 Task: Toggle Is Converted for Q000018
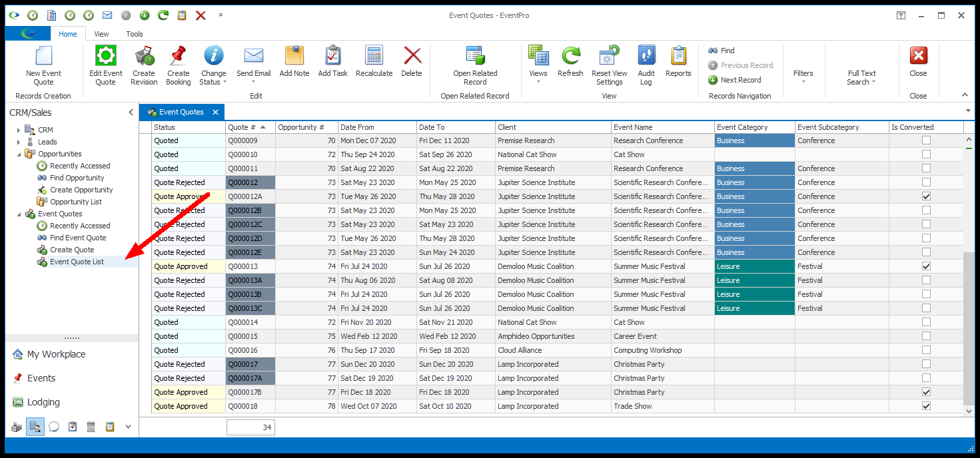(926, 406)
